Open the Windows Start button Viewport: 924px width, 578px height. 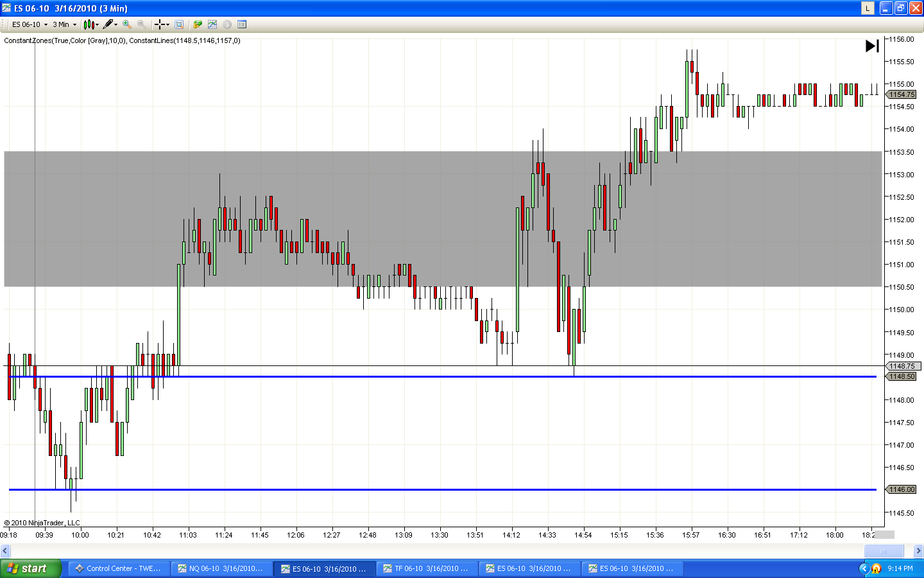coord(31,568)
